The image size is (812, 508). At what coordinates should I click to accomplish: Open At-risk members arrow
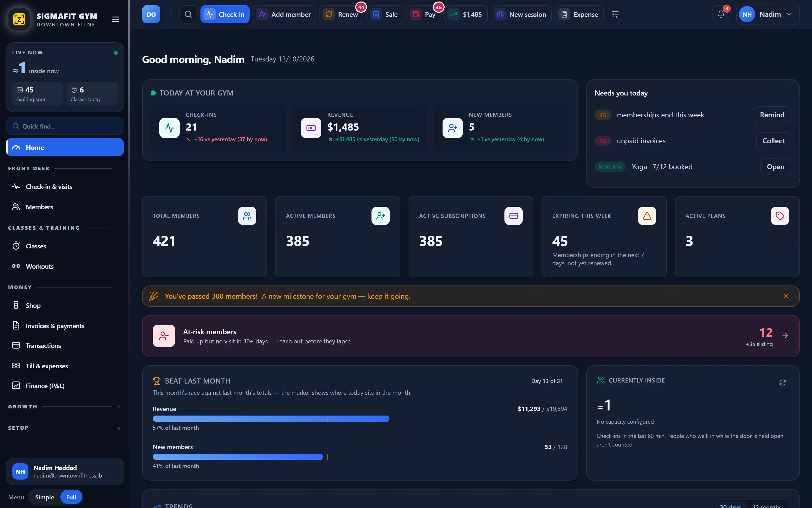[785, 336]
